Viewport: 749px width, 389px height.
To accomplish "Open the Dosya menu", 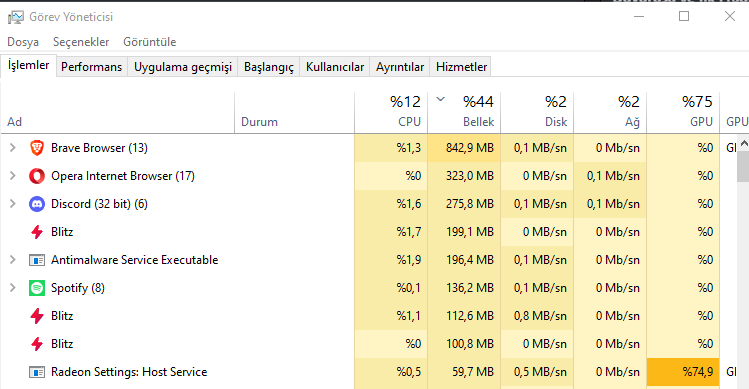I will [23, 42].
